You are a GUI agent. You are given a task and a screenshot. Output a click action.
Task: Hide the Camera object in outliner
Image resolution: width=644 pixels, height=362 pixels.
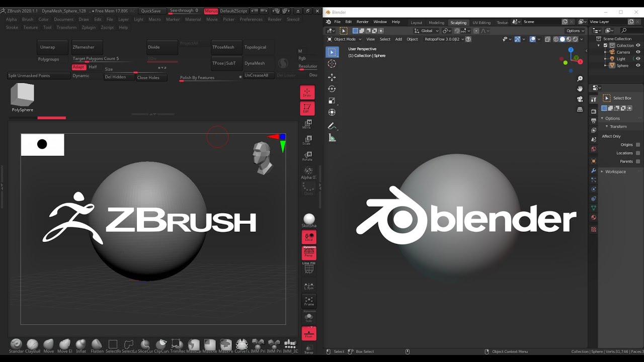click(638, 52)
